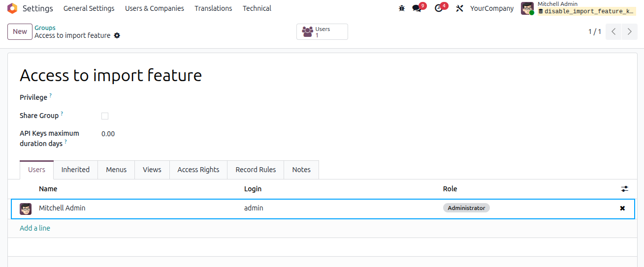Viewport: 644px width, 267px height.
Task: Show help tooltip for API Keys duration
Action: point(65,142)
